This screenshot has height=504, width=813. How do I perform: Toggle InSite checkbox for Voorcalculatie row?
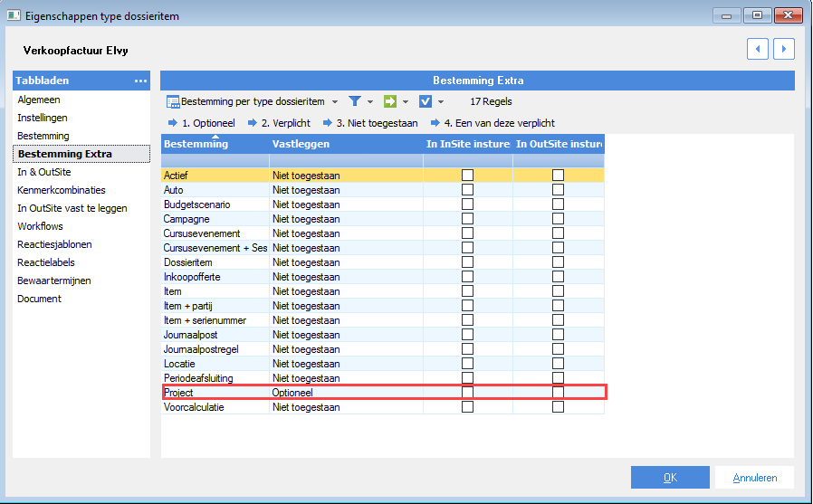(x=468, y=407)
